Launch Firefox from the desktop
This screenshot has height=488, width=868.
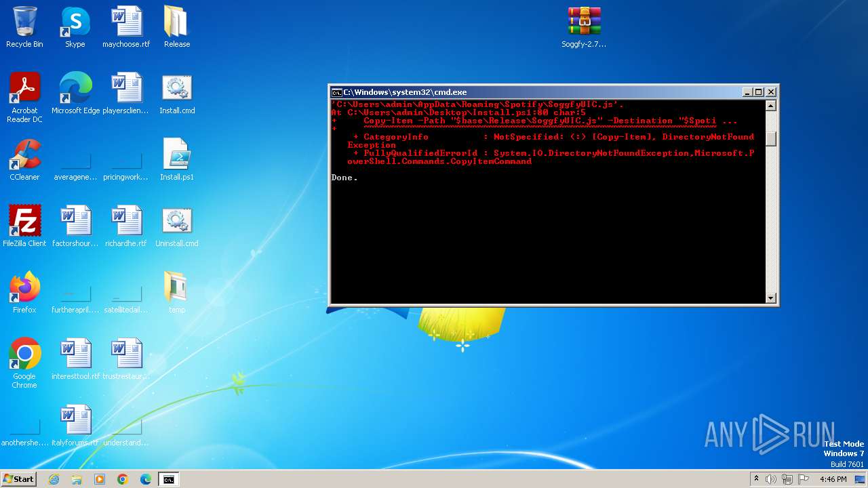pos(24,293)
